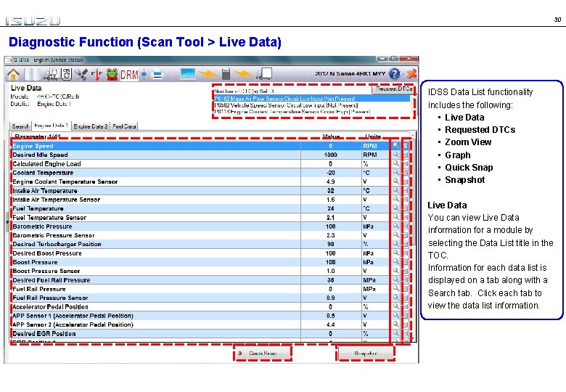Open zoom view for Barometric Pressure row
This screenshot has width=566, height=392.
pos(395,226)
